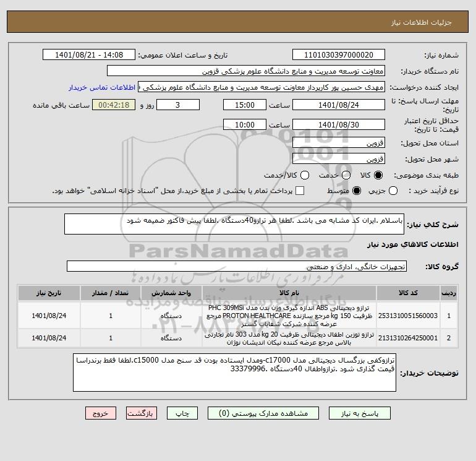Click the تعداد / مقدار column header
Viewport: 476px width, 461px height.
(x=111, y=293)
